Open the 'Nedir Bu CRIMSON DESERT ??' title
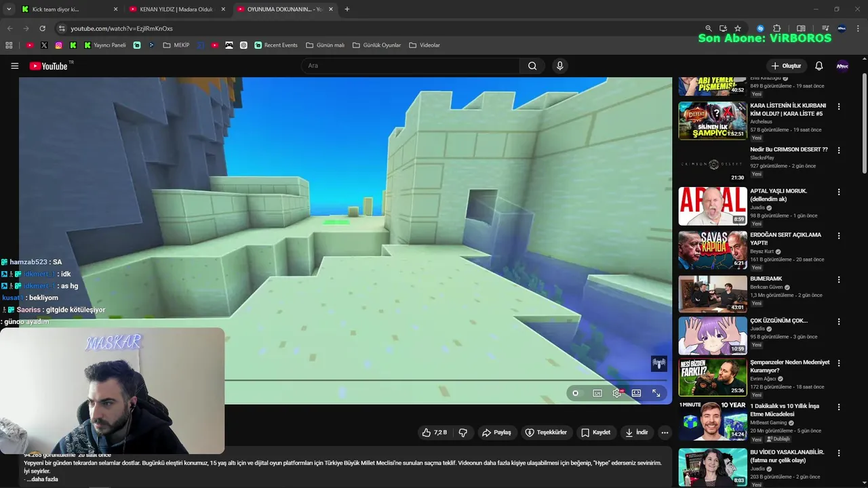 click(789, 149)
